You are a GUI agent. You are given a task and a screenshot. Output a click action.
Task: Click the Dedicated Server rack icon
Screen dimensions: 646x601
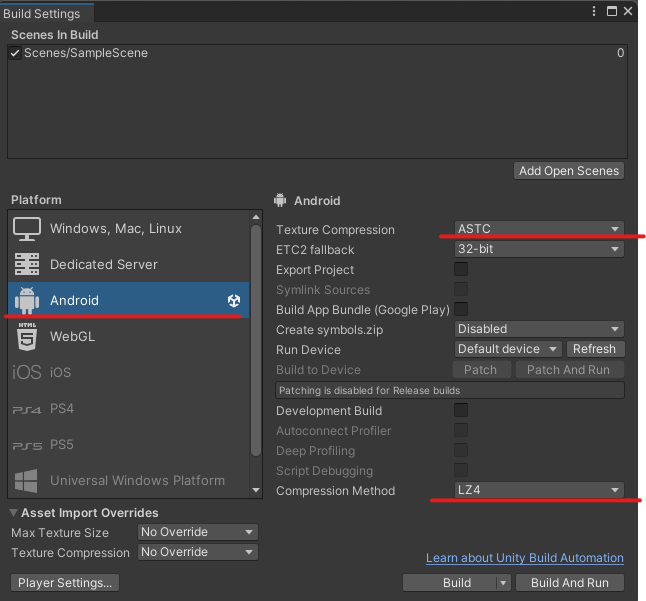tap(27, 264)
